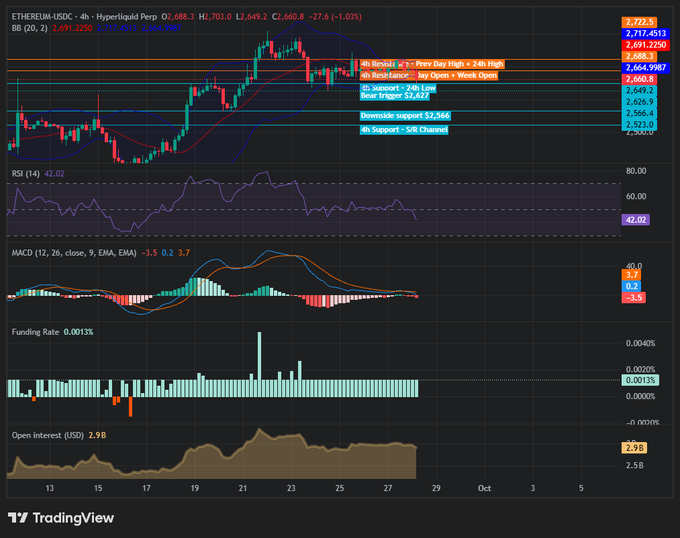Click the Open interest 2.9B legend value

pos(97,435)
